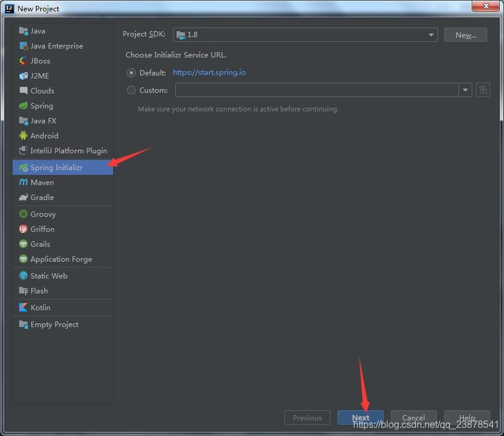Screen dimensions: 504x436
Task: Select the IntelliJ Platform Plugin icon
Action: [x=23, y=150]
